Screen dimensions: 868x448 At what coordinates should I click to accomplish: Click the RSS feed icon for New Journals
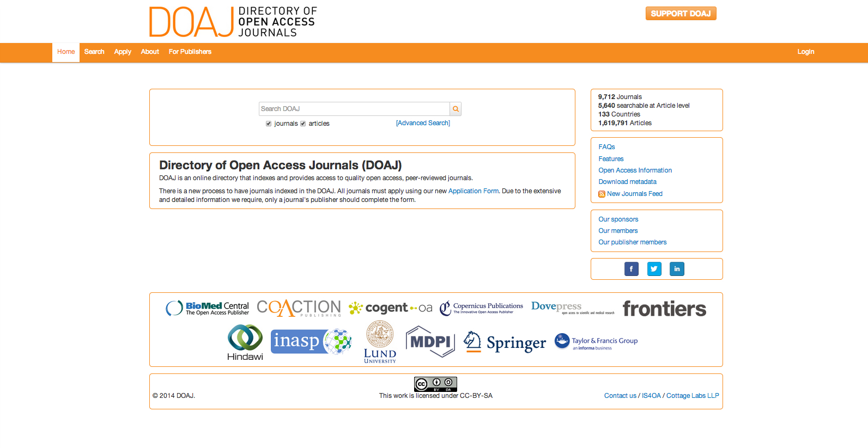click(x=602, y=194)
